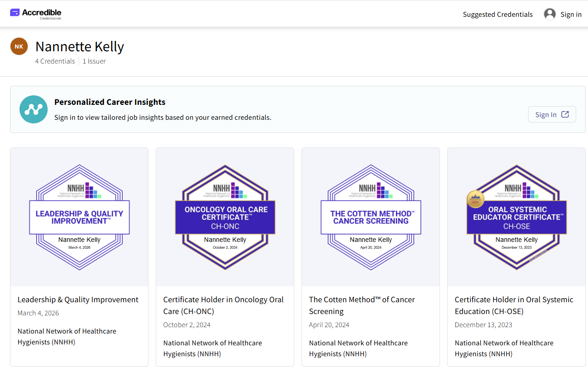The height and width of the screenshot is (383, 588).
Task: Click the December 13, 2023 date text
Action: (484, 325)
